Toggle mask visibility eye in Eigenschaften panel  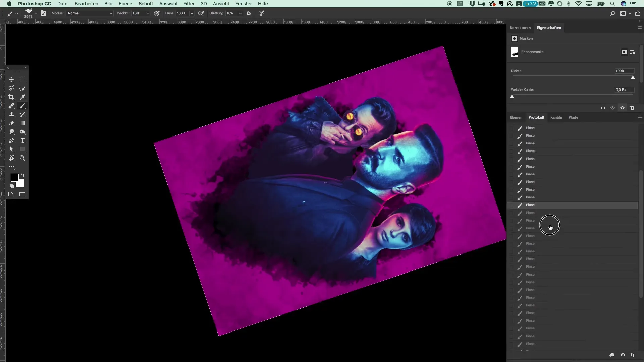coord(622,108)
